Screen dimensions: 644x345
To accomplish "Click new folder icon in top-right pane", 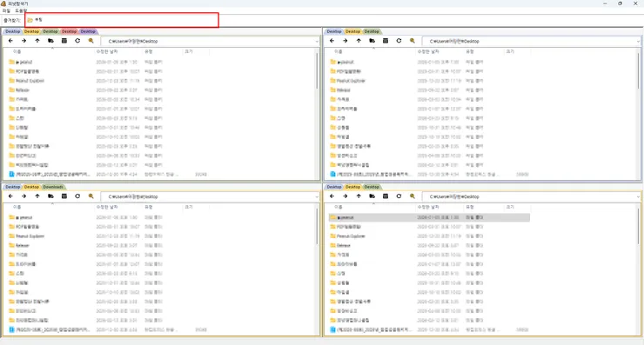I will [372, 41].
